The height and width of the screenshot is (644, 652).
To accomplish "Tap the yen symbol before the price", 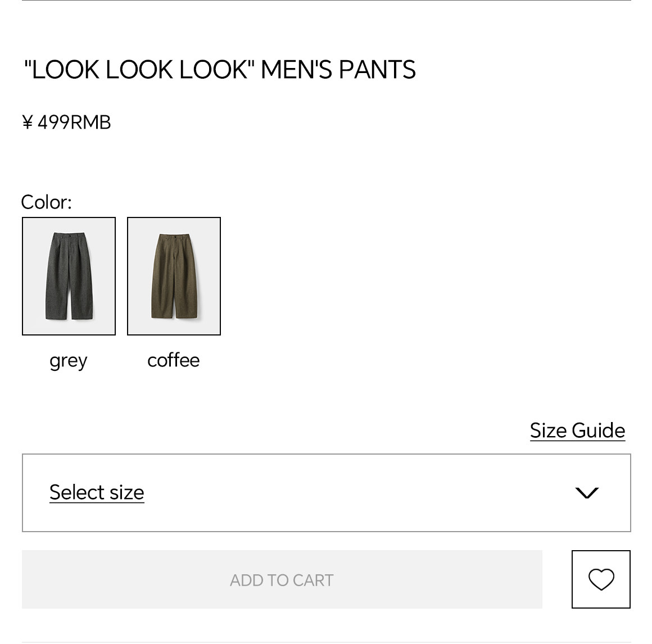I will [x=28, y=122].
